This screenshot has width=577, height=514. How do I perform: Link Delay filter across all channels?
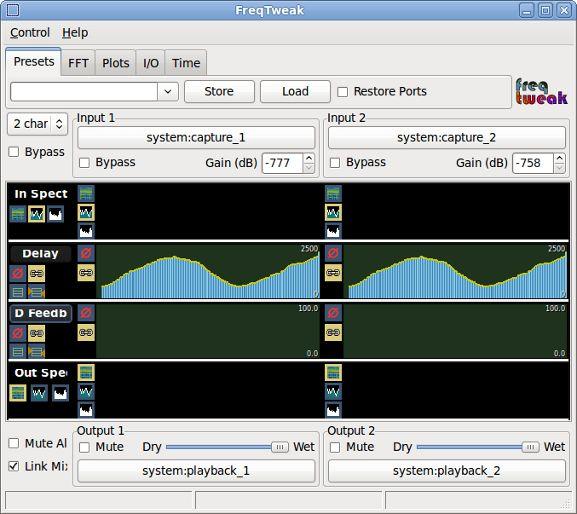pyautogui.click(x=36, y=273)
